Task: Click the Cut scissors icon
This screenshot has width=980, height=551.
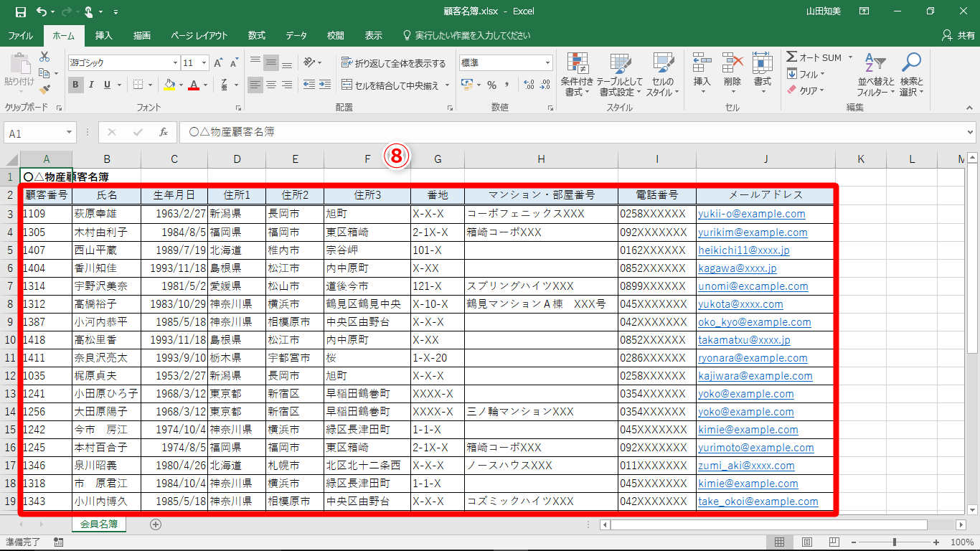Action: tap(44, 57)
